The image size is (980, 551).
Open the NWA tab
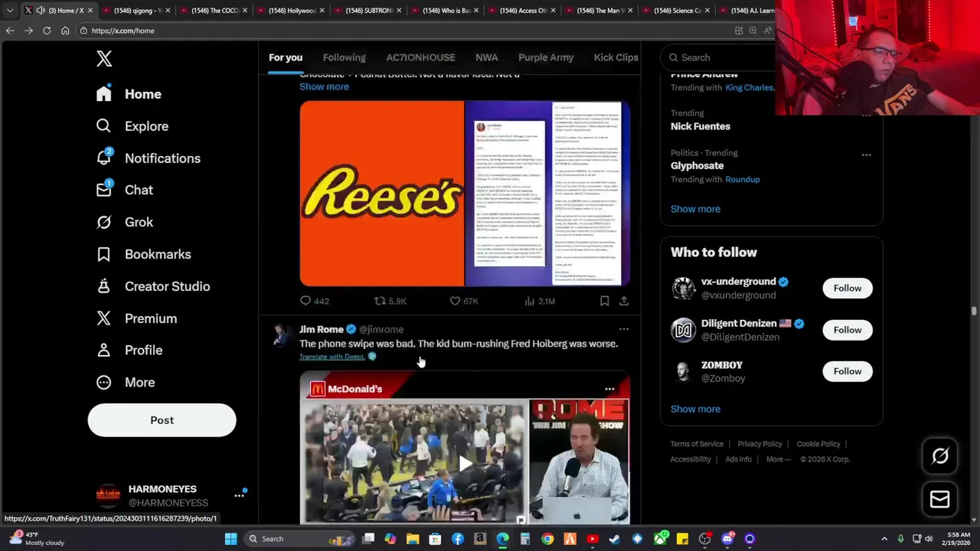tap(486, 57)
